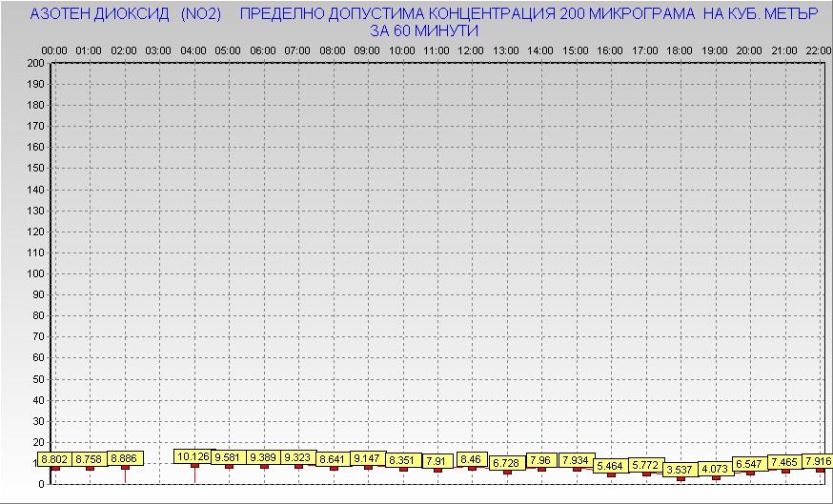Click the red marker under 10.126
The image size is (833, 504).
[x=195, y=465]
